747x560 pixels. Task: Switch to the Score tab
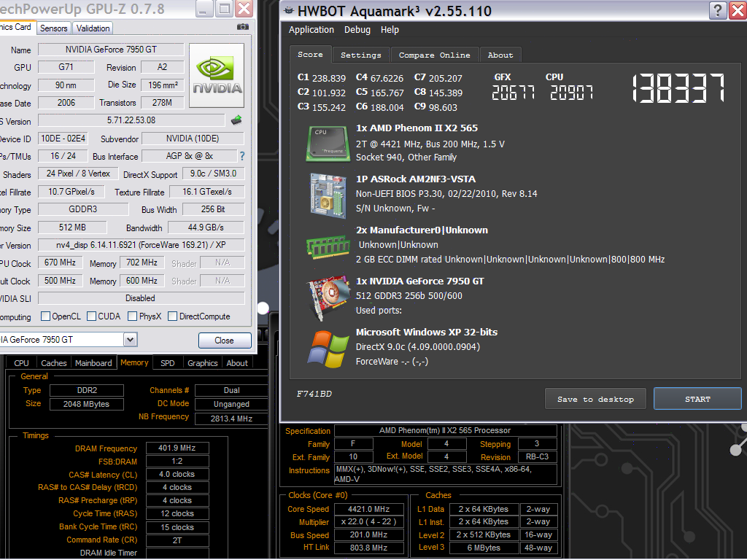pos(310,54)
